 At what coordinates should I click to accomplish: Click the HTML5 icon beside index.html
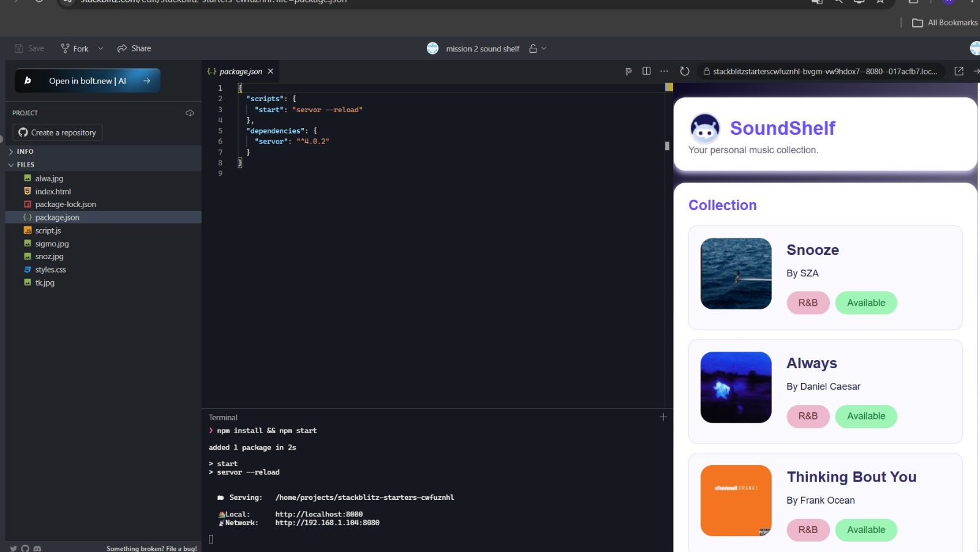28,191
